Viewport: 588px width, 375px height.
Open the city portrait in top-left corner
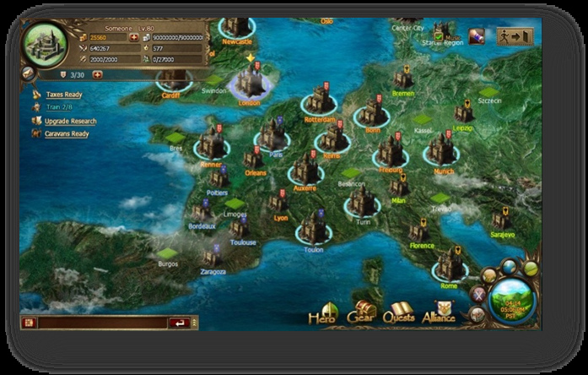point(46,46)
